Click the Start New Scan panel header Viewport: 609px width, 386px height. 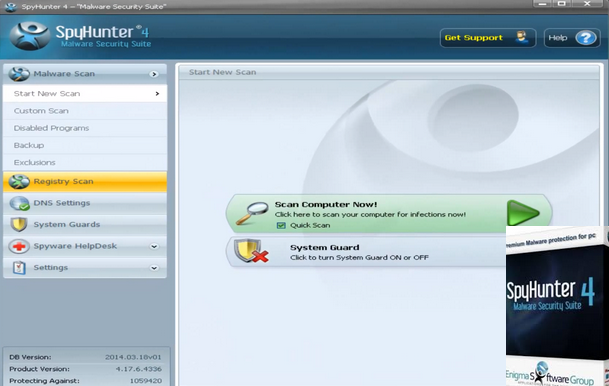(x=389, y=72)
